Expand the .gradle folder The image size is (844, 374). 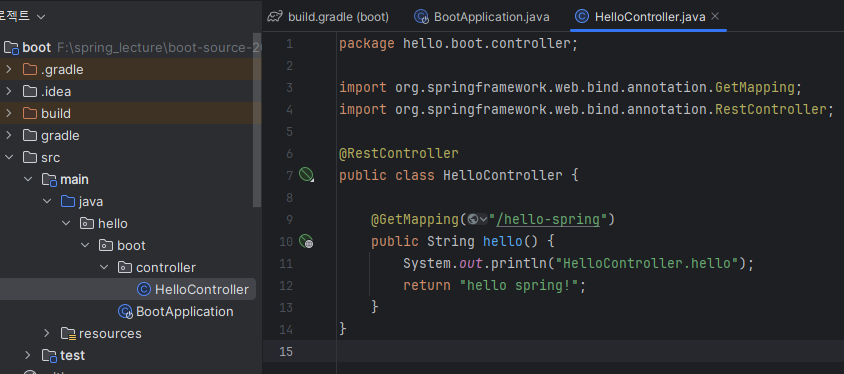pos(9,69)
